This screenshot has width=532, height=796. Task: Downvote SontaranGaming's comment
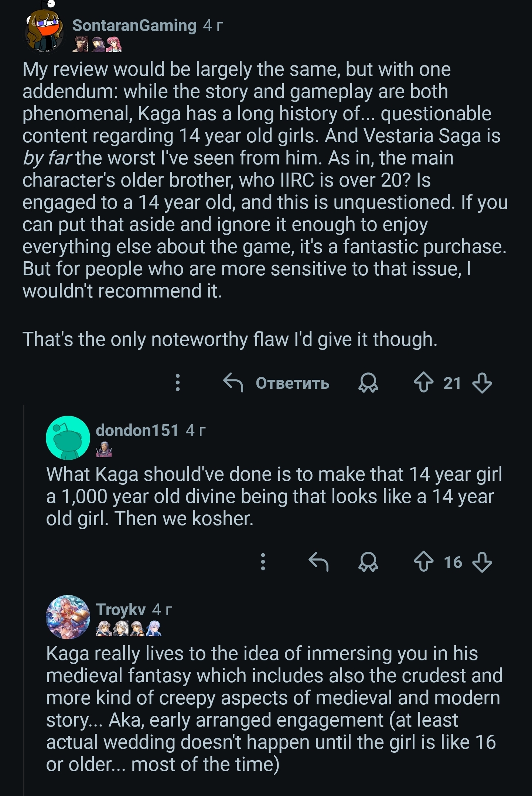point(482,382)
